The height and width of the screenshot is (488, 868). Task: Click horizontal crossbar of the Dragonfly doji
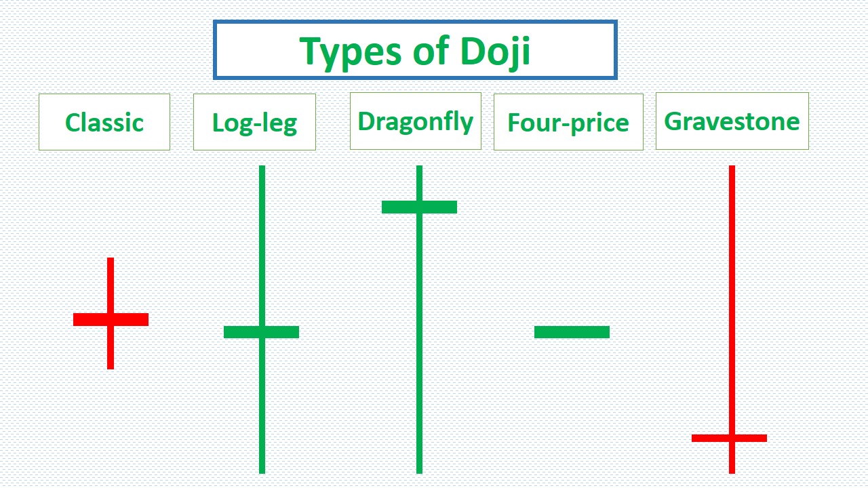(x=419, y=207)
